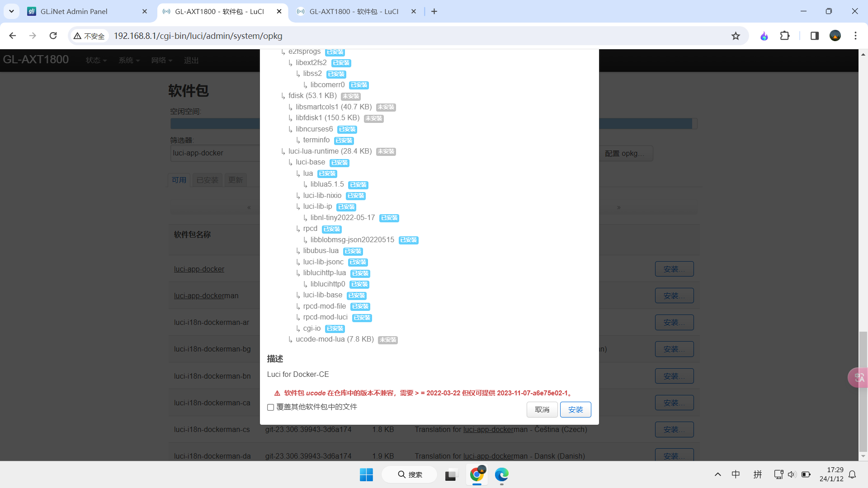
Task: Click the Windows Start button
Action: [366, 475]
